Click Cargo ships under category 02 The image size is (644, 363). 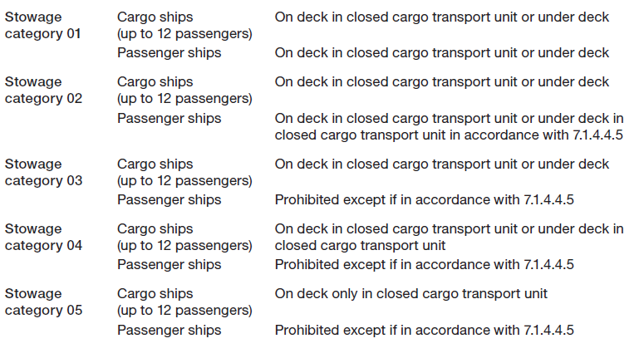pyautogui.click(x=184, y=90)
